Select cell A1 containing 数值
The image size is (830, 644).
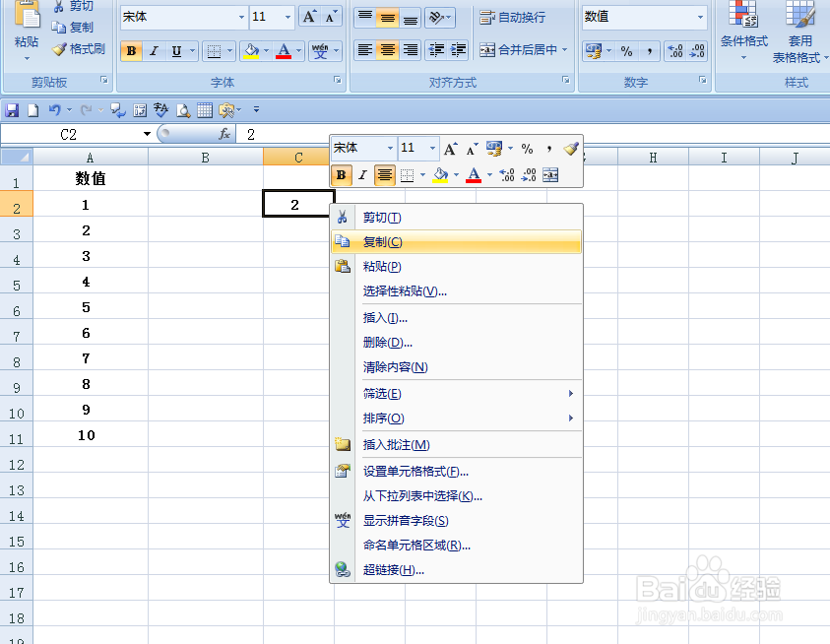pyautogui.click(x=91, y=178)
